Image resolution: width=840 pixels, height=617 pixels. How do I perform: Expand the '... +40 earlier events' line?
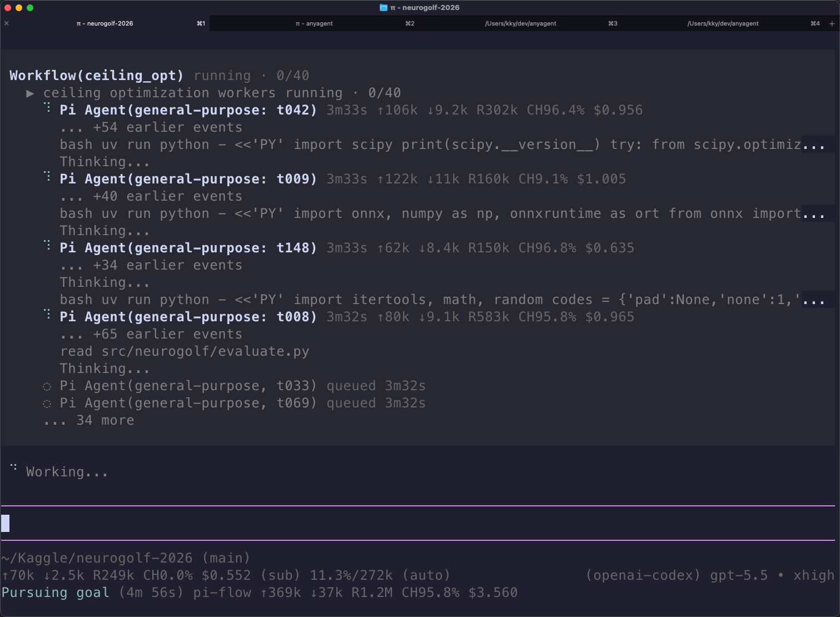[151, 196]
